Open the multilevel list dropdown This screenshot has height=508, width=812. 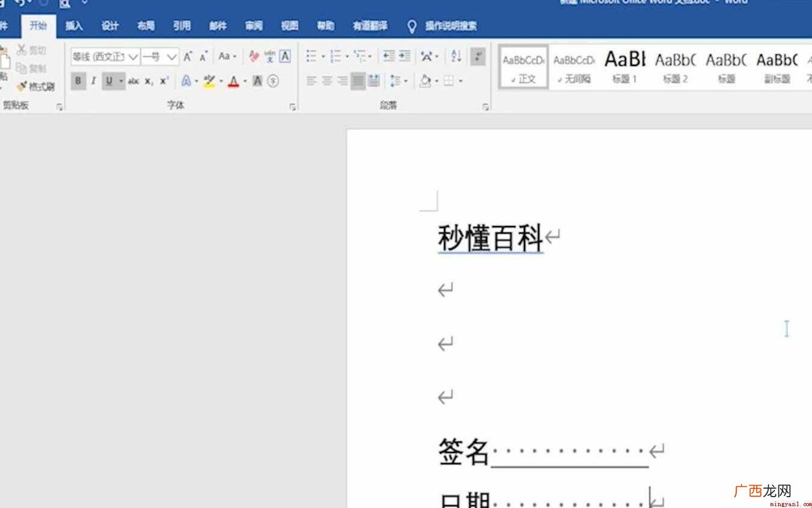tap(362, 57)
